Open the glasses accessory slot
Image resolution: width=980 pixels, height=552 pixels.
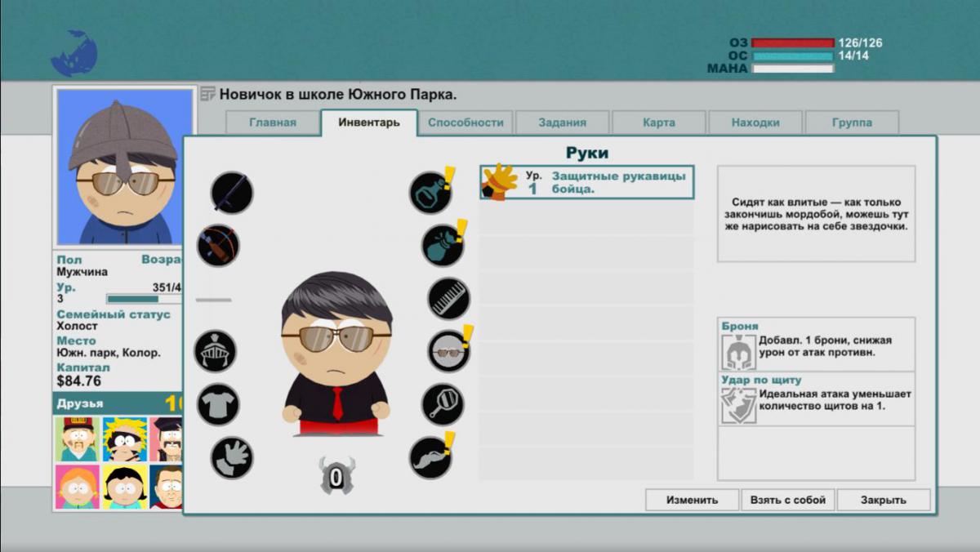448,351
